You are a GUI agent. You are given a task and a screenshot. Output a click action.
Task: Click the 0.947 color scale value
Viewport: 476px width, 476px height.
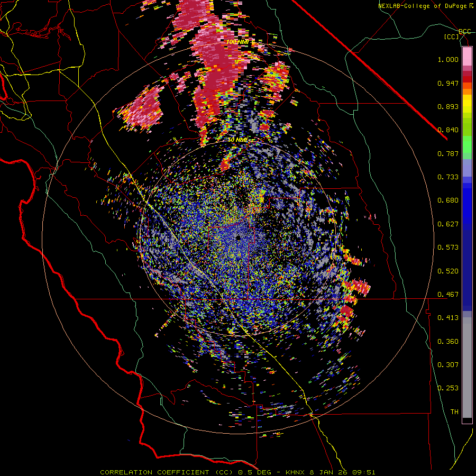point(448,83)
